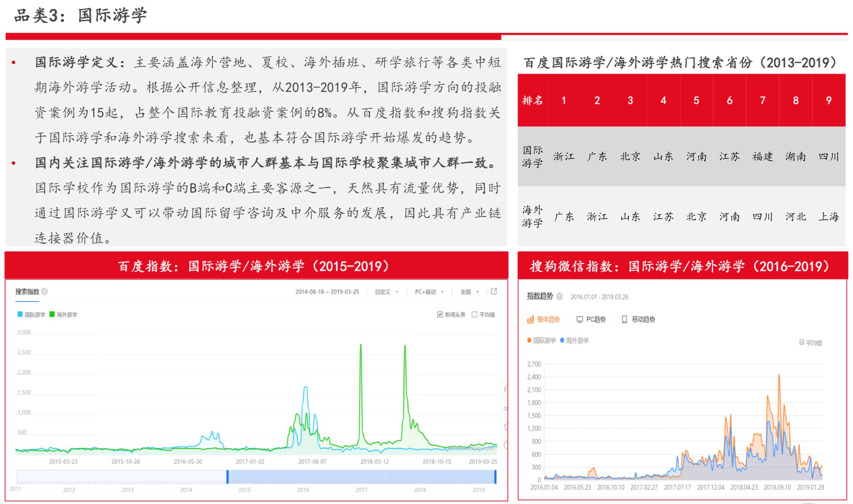The height and width of the screenshot is (504, 853).
Task: Click the help icon beside 搜索指数
Action: coord(44,291)
